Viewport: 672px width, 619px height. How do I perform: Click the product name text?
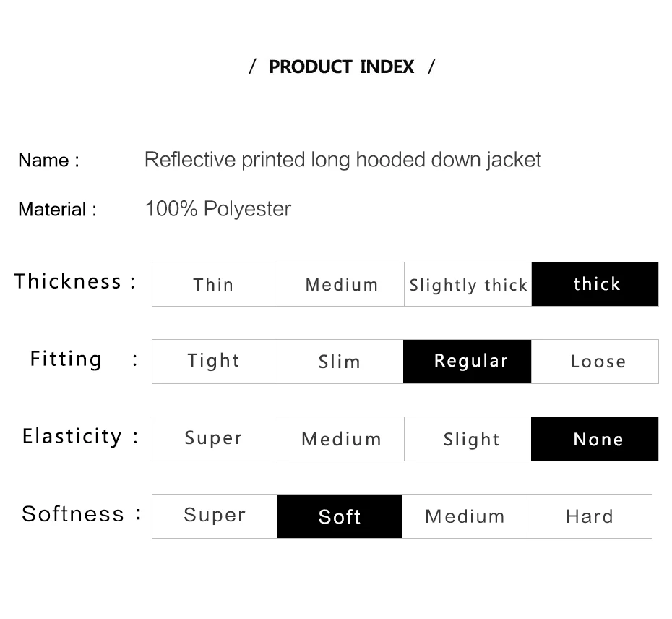click(x=343, y=160)
